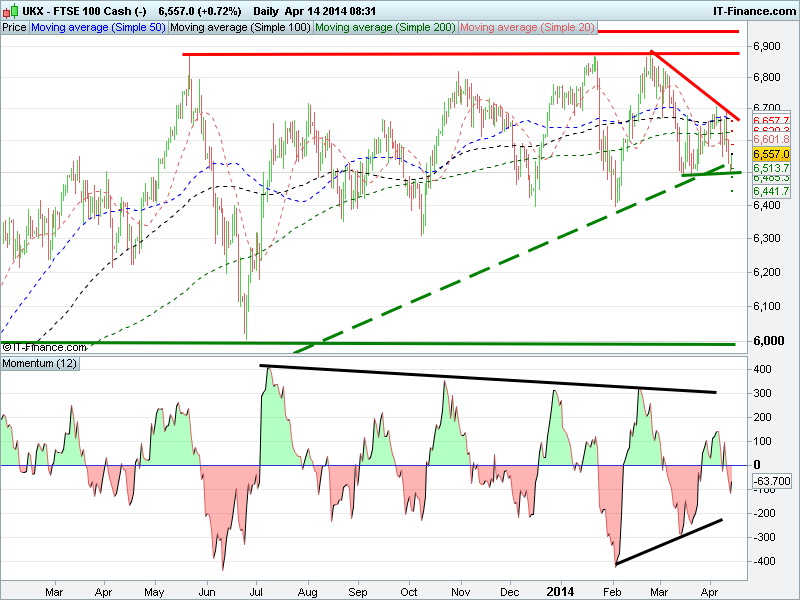This screenshot has width=800, height=600.
Task: Select the Price legend tab
Action: (x=15, y=28)
